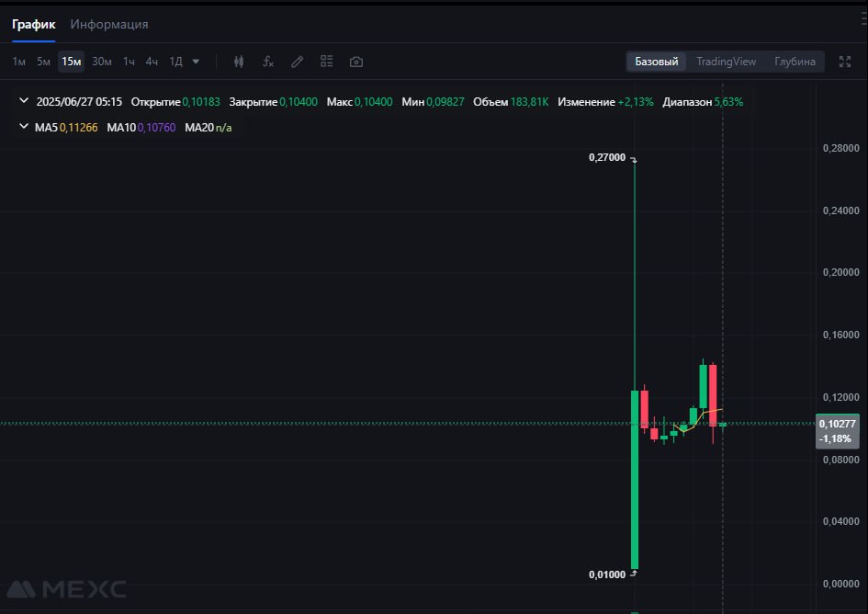Screen dimensions: 868x614
Task: Open the chart layout grid icon
Action: (327, 62)
